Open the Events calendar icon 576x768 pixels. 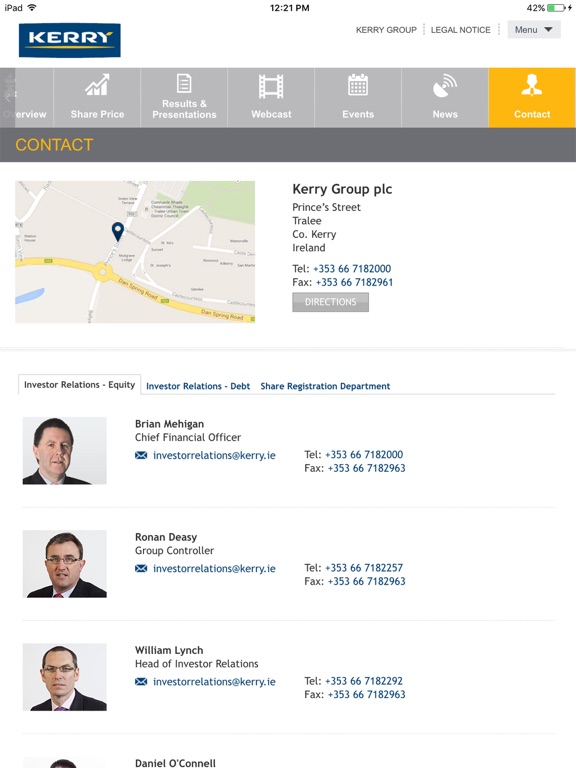pos(358,85)
